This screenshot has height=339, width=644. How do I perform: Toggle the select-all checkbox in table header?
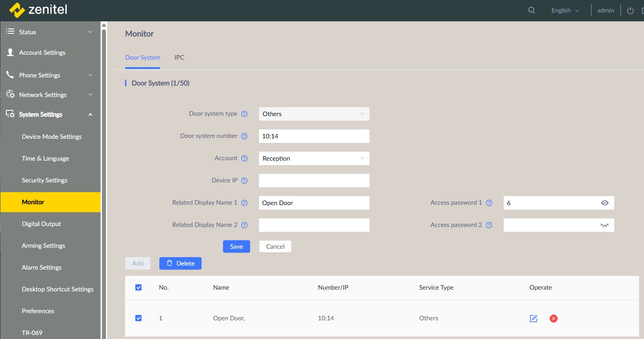click(138, 287)
